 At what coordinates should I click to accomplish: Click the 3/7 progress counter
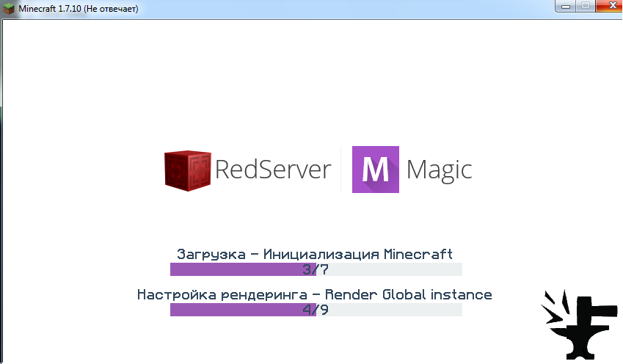click(x=316, y=269)
